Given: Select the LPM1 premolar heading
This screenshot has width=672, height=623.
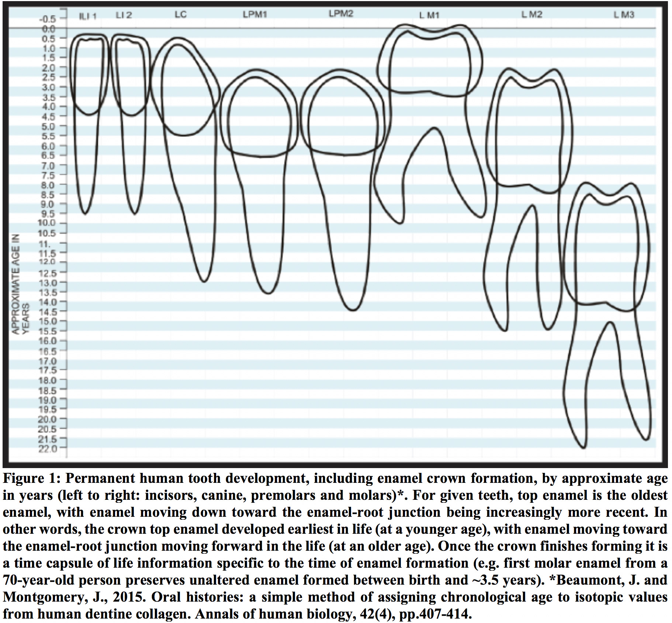Looking at the screenshot, I should (254, 15).
